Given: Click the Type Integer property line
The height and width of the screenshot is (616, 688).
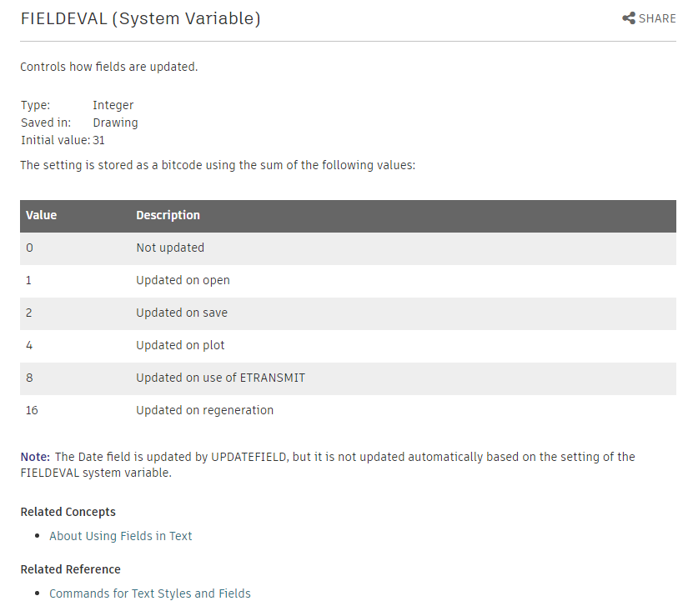Looking at the screenshot, I should tap(77, 105).
